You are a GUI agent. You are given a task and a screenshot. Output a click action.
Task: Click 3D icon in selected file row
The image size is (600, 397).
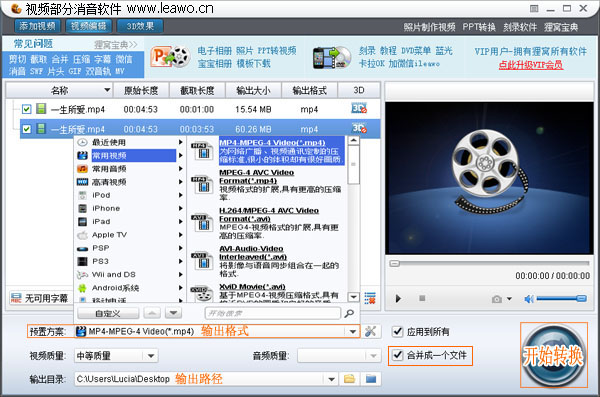[359, 128]
